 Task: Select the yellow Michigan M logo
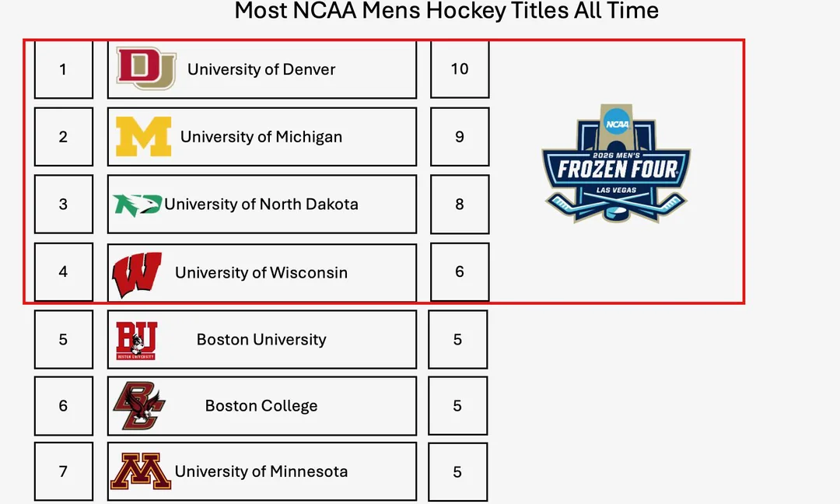click(x=143, y=137)
